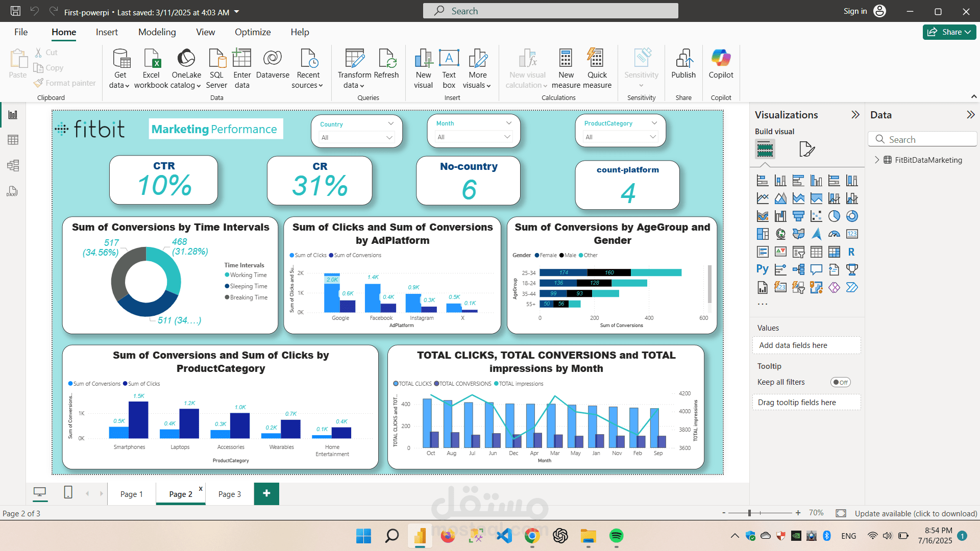Click the Data pane Search field
The image size is (980, 551).
click(x=922, y=139)
